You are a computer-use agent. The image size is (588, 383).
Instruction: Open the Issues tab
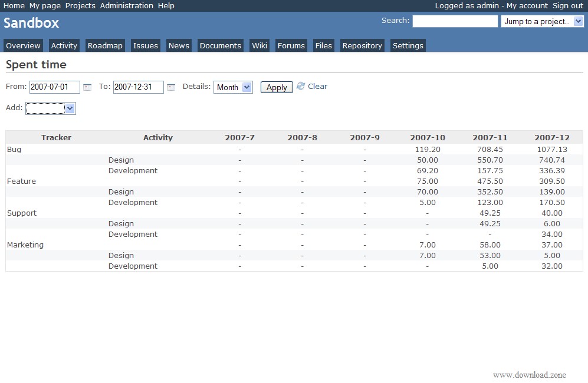click(145, 45)
